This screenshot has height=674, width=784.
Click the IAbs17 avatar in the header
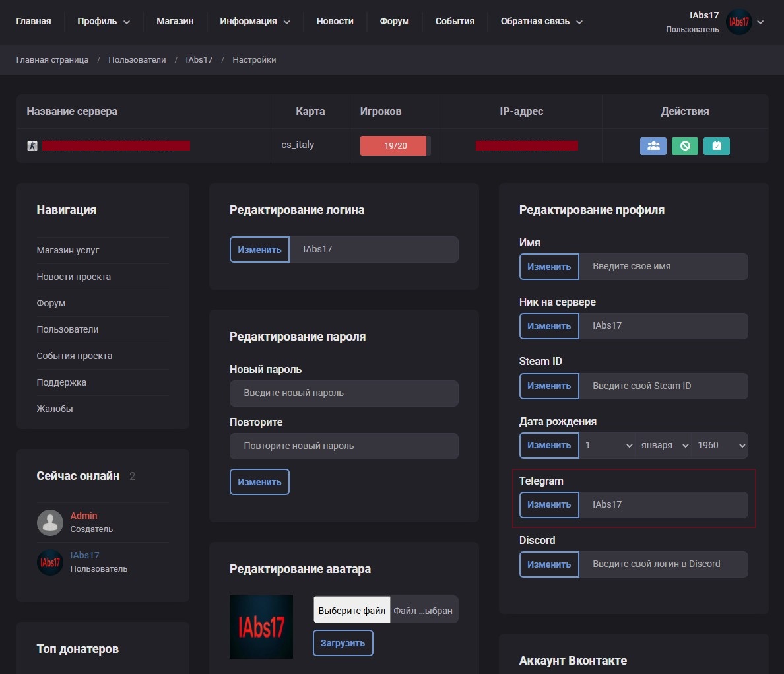click(738, 22)
